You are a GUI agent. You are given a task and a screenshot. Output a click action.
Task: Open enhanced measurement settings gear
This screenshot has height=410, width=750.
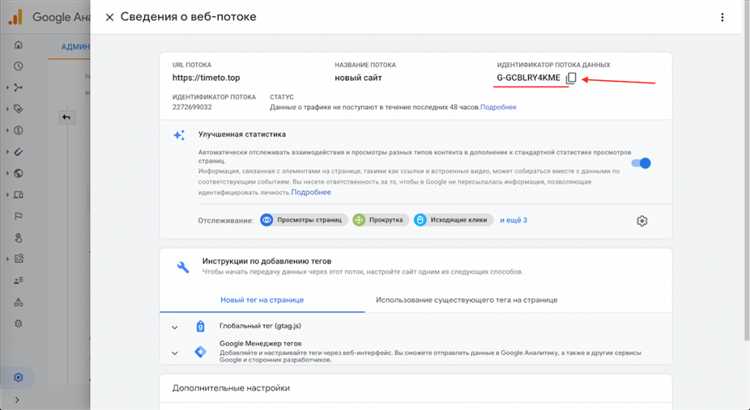point(642,221)
